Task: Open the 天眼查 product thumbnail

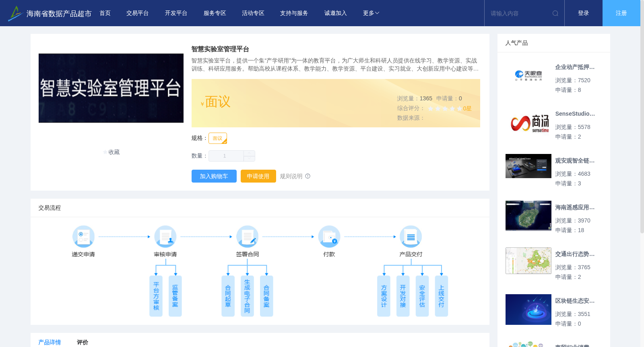Action: 528,76
